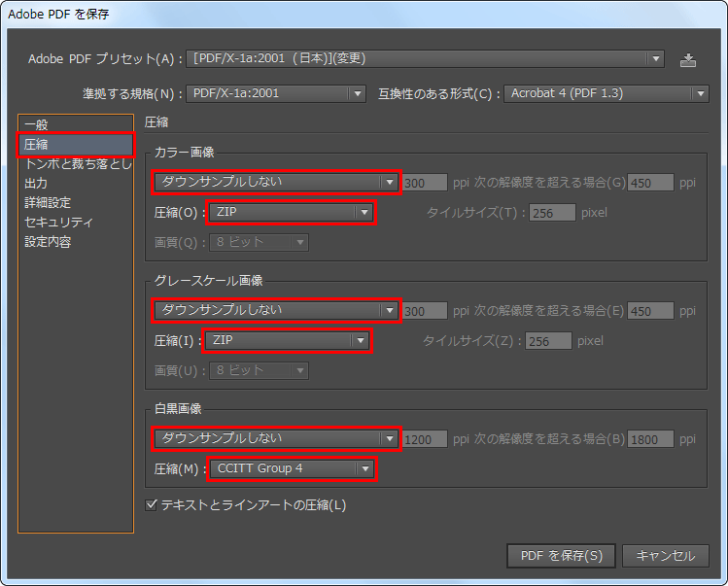728x586 pixels.
Task: Click the タイルサイズ(T) 256 field
Action: pyautogui.click(x=552, y=213)
